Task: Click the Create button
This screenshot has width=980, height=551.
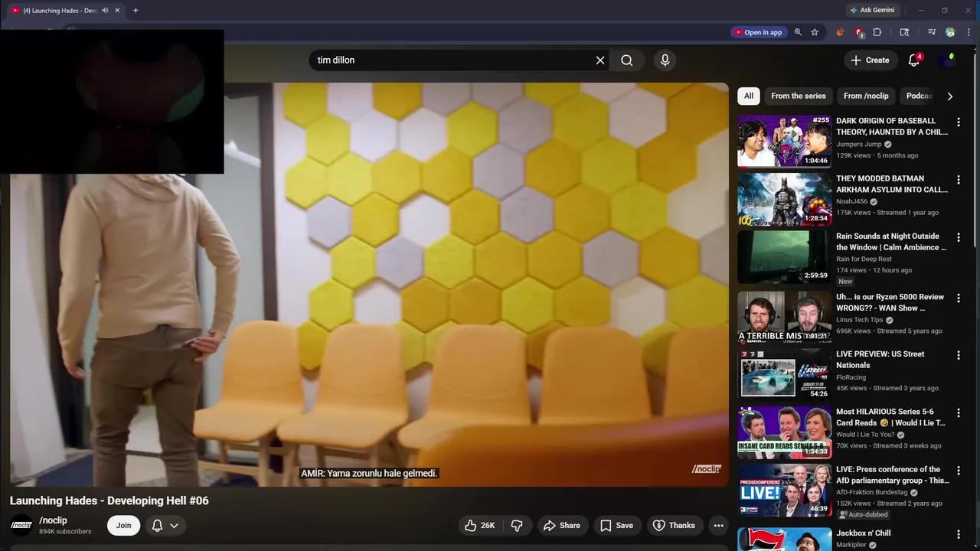Action: pos(870,60)
